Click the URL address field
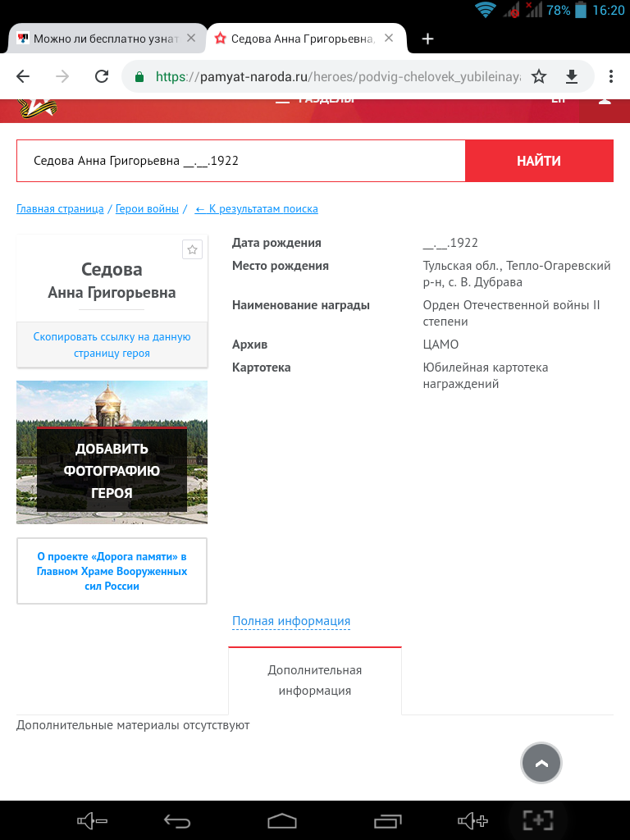630x840 pixels. click(337, 76)
